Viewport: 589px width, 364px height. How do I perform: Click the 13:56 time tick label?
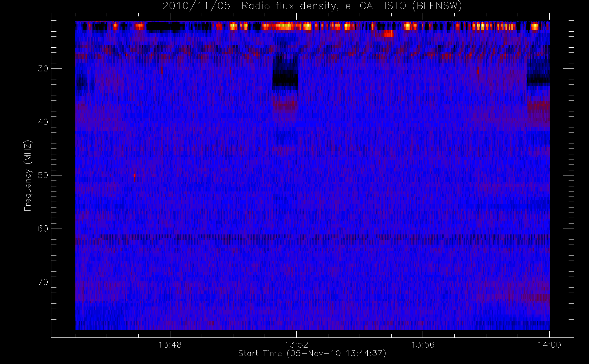[x=423, y=345]
